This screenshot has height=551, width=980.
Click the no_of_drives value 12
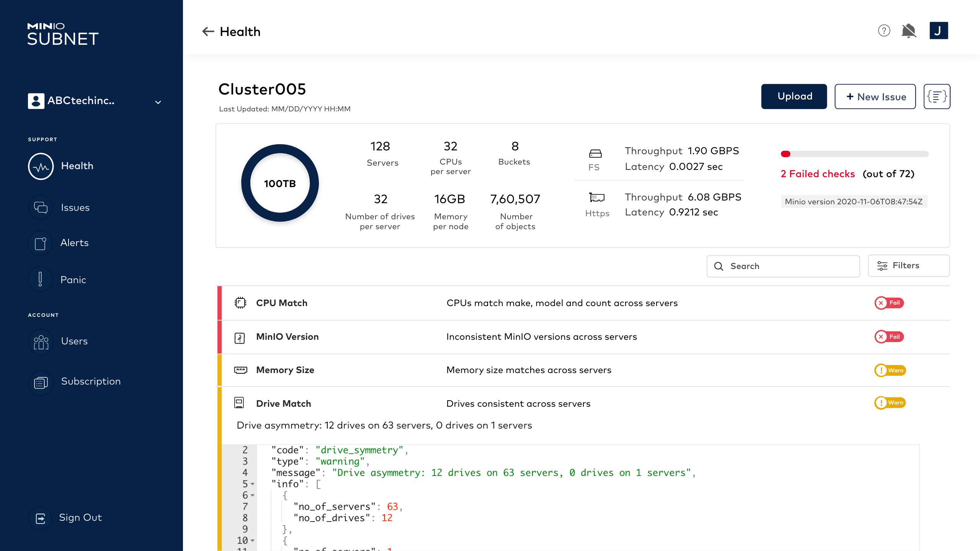[x=387, y=518]
